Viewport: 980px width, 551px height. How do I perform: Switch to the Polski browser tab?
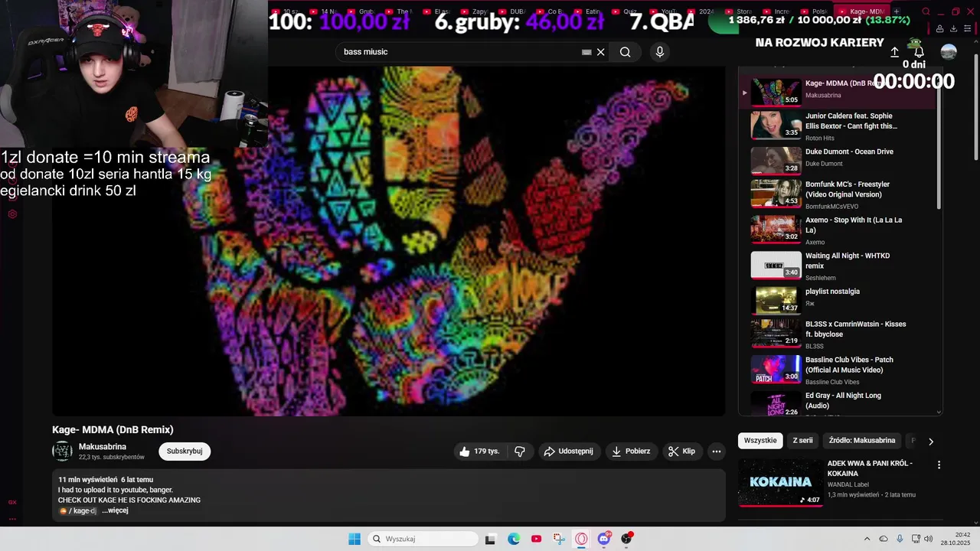[x=814, y=11]
